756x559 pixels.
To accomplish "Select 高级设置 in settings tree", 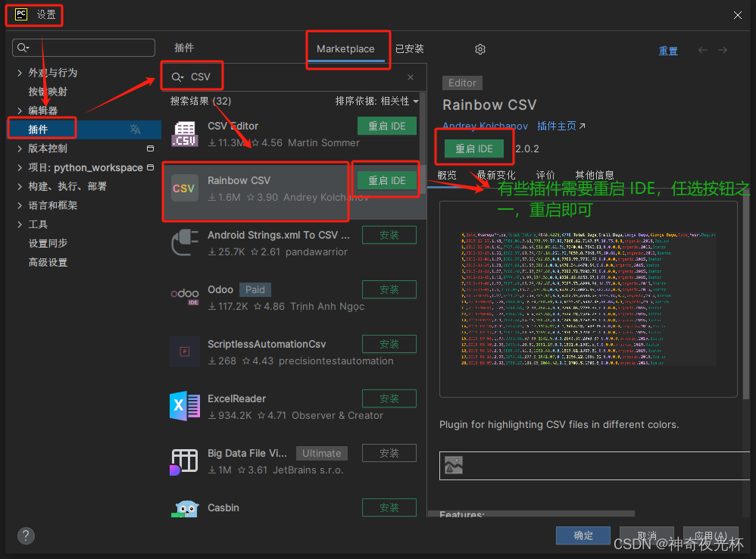I will click(x=48, y=262).
